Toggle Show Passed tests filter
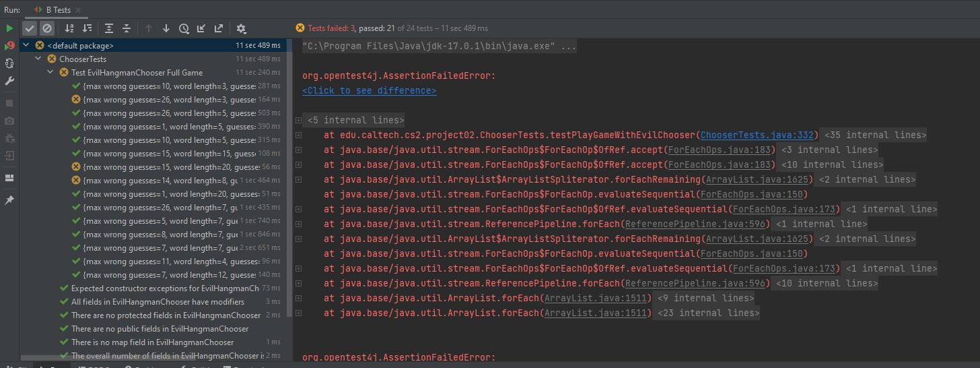The image size is (980, 368). (30, 28)
